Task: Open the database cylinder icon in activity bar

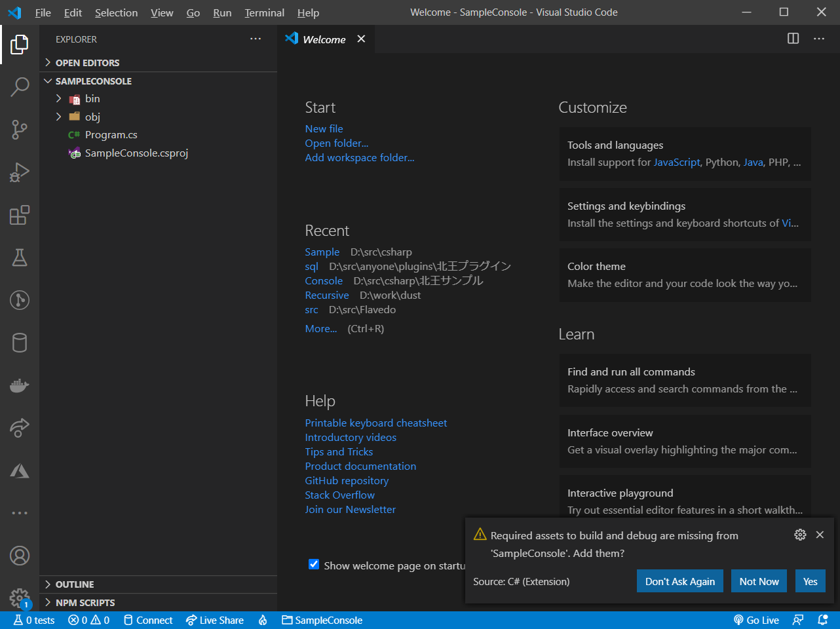Action: pos(20,343)
